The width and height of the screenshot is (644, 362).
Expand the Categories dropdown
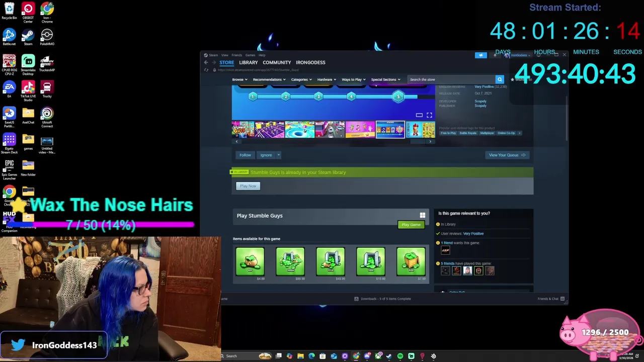(301, 79)
